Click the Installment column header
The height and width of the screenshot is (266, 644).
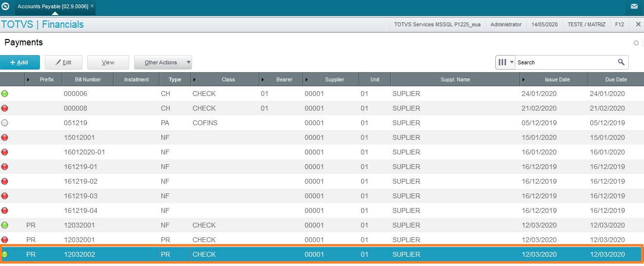[137, 79]
